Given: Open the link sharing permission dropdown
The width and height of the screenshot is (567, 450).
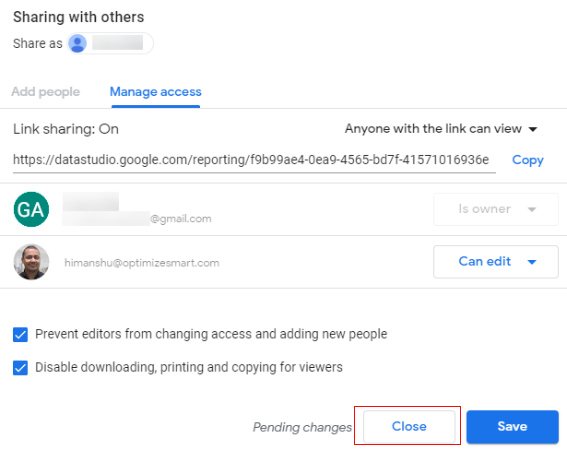Looking at the screenshot, I should pyautogui.click(x=441, y=129).
